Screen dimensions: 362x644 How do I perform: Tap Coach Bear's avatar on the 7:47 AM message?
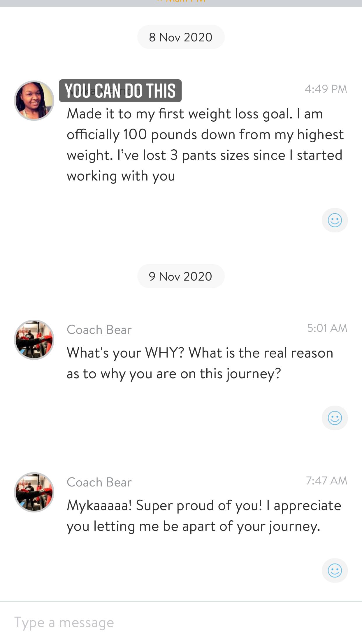coord(34,492)
